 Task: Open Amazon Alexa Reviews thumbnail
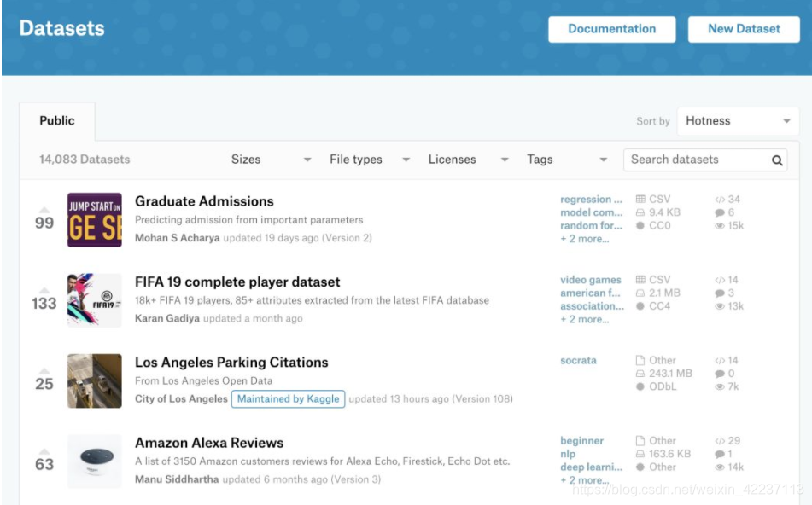pyautogui.click(x=94, y=461)
